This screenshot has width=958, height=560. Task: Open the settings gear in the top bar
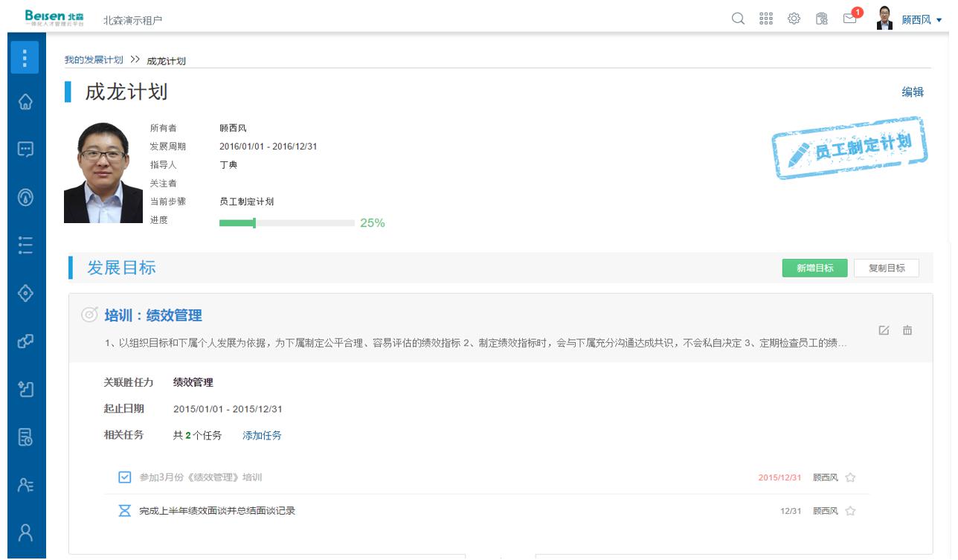[793, 19]
